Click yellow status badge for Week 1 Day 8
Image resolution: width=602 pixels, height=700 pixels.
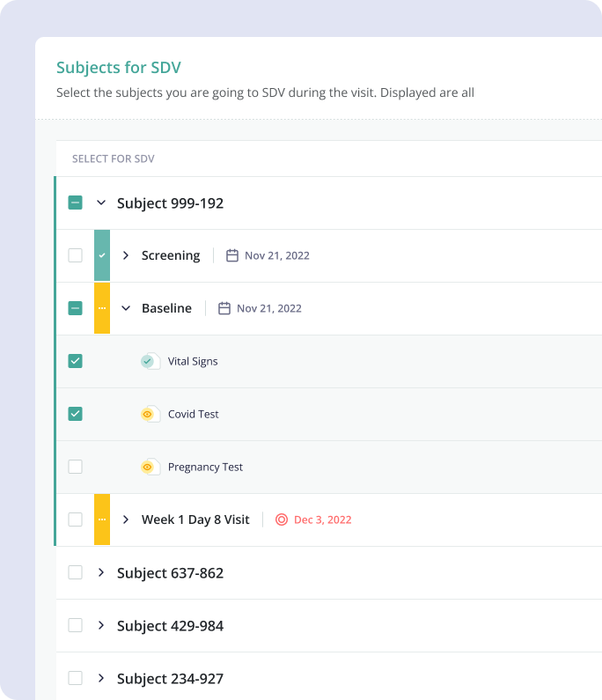(102, 519)
